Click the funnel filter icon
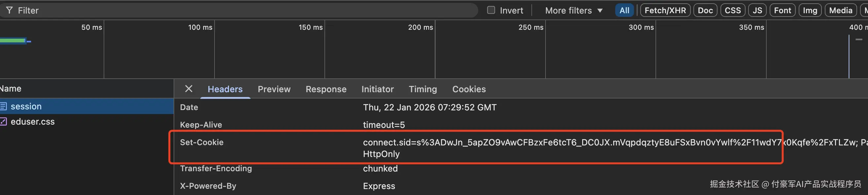The width and height of the screenshot is (868, 195). coord(9,11)
